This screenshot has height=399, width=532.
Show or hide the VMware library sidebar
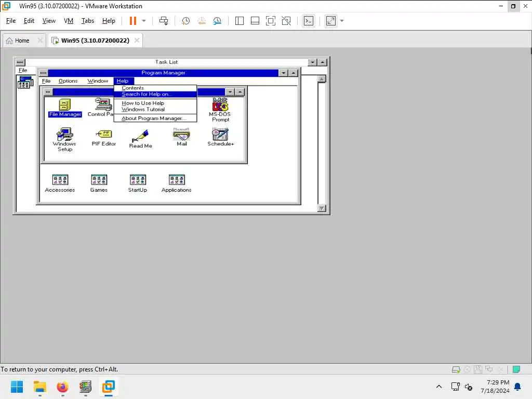pos(239,21)
